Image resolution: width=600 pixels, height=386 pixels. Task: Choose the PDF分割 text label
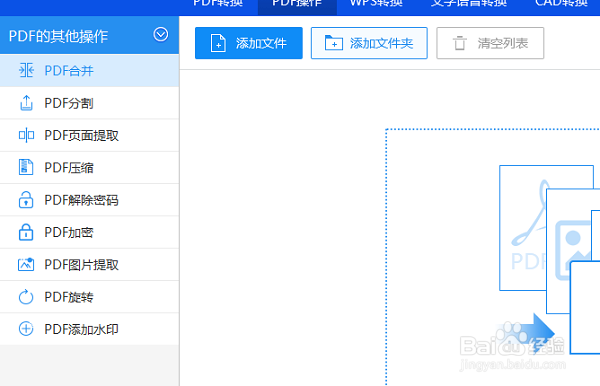point(69,103)
